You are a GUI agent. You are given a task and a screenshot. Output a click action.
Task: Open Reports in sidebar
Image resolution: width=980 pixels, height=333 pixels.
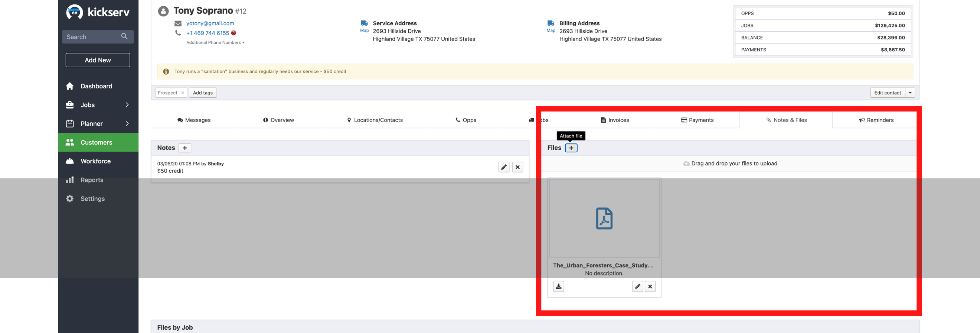pos(92,180)
